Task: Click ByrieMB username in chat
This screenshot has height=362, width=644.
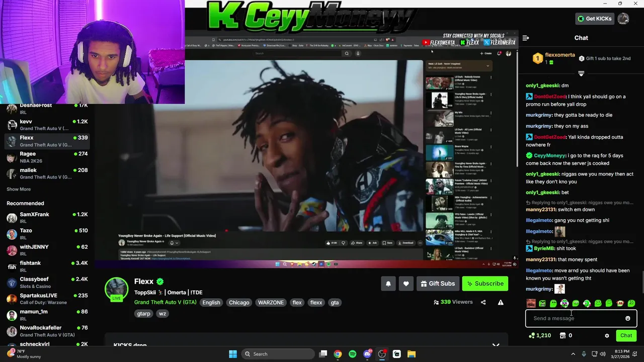Action: click(x=544, y=248)
